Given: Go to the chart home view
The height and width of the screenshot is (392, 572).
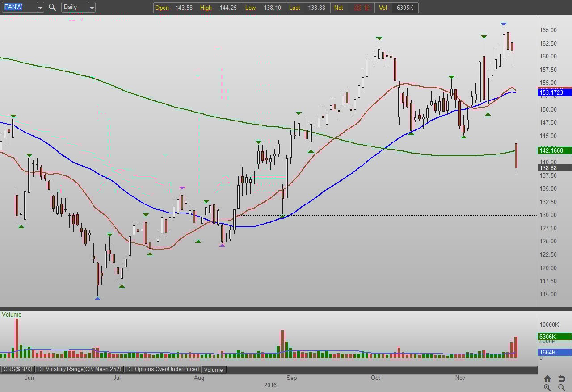Looking at the screenshot, I should (547, 379).
